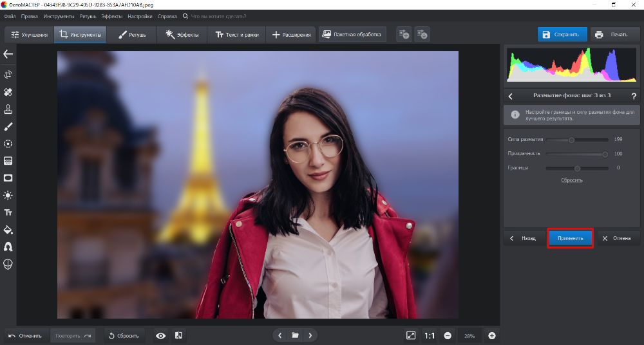The image size is (644, 345).
Task: Go to next photo with right chevron
Action: click(310, 335)
